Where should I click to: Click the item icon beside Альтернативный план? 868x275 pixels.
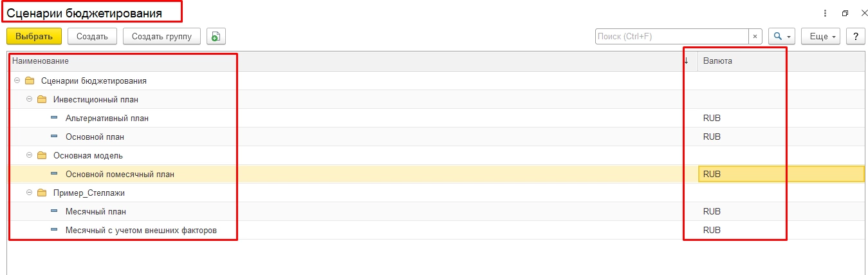click(54, 119)
